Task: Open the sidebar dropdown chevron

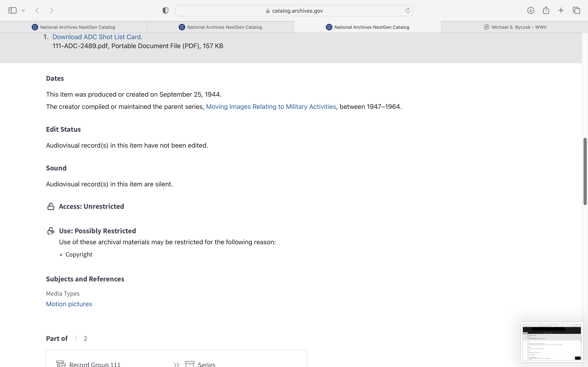Action: (23, 10)
